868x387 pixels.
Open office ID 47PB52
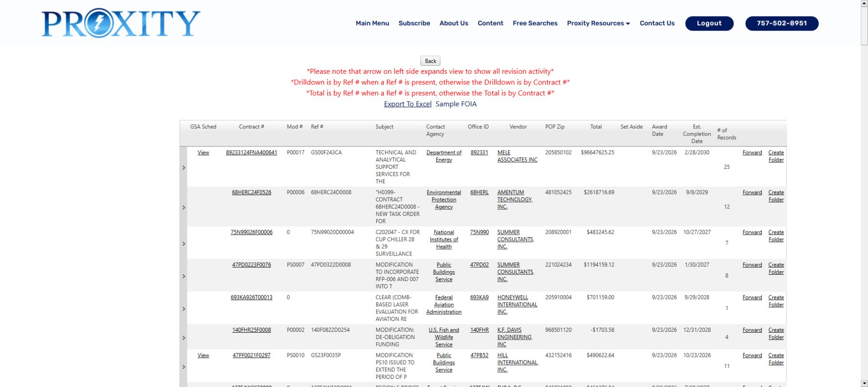479,355
